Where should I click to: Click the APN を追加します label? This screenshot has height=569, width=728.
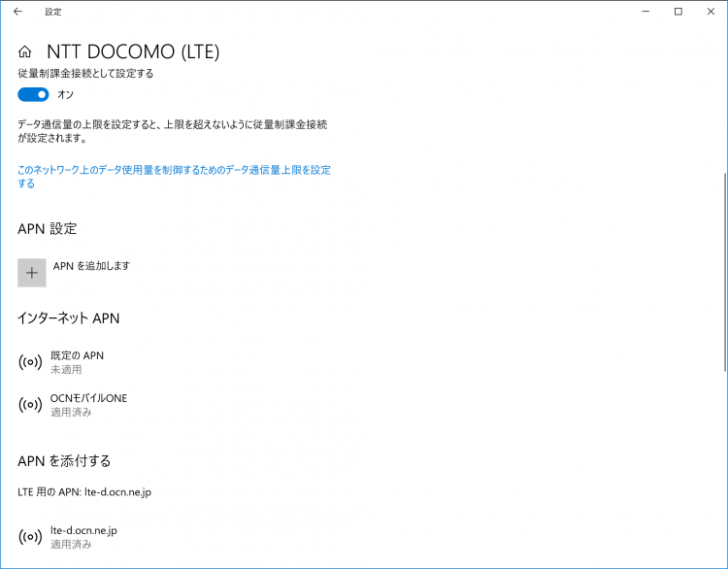[x=91, y=266]
